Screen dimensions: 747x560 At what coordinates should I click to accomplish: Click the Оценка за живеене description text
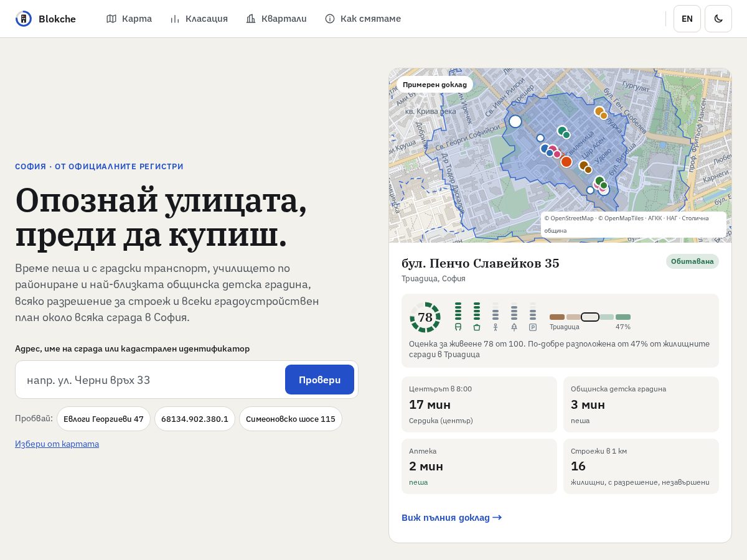(560, 349)
